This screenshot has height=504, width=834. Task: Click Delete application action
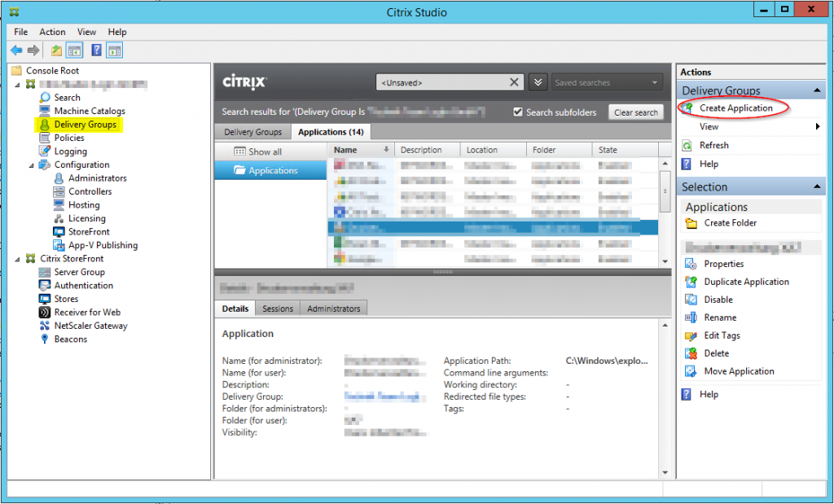[716, 353]
